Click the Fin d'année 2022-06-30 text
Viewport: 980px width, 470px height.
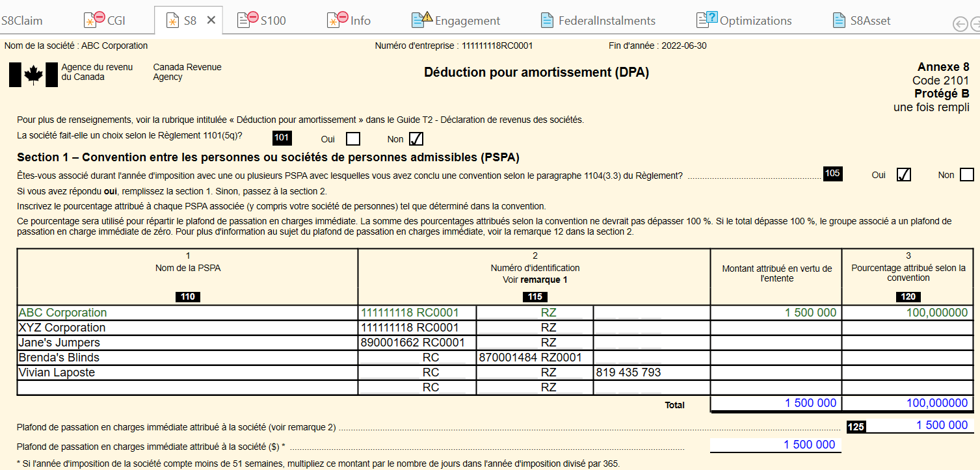[x=657, y=46]
